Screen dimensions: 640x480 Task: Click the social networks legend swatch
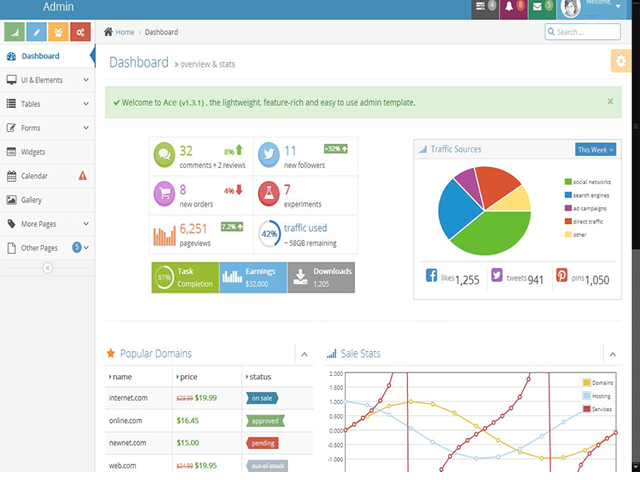(x=568, y=182)
